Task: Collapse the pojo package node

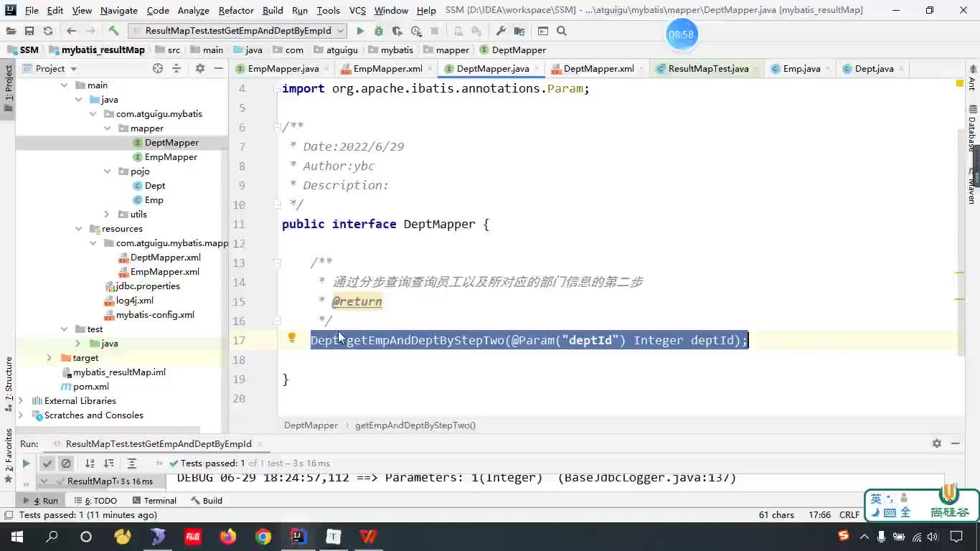Action: [107, 171]
